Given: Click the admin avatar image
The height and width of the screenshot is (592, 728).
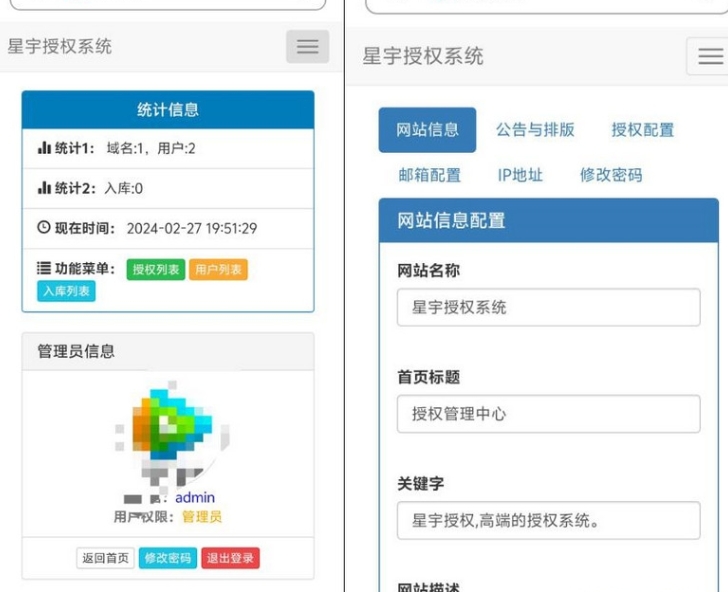Looking at the screenshot, I should [172, 432].
